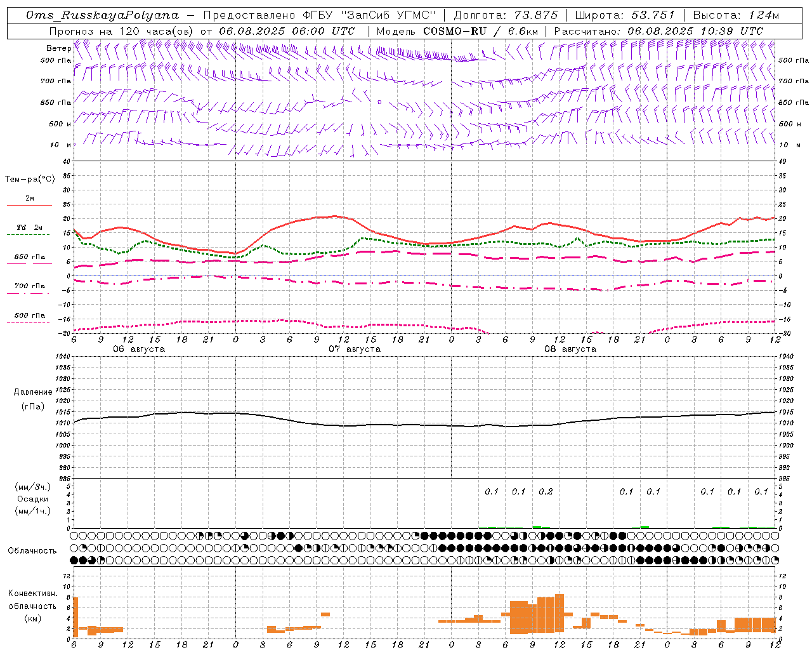Click the 08 августа date label
812x650 pixels.
[x=570, y=349]
